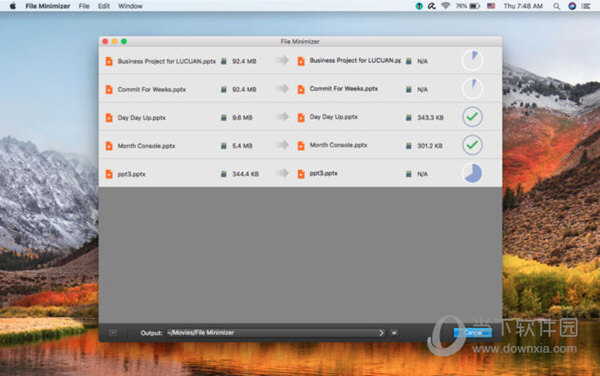Click output file icon for Commit For Weeks.pptx
The width and height of the screenshot is (600, 376).
coord(301,90)
